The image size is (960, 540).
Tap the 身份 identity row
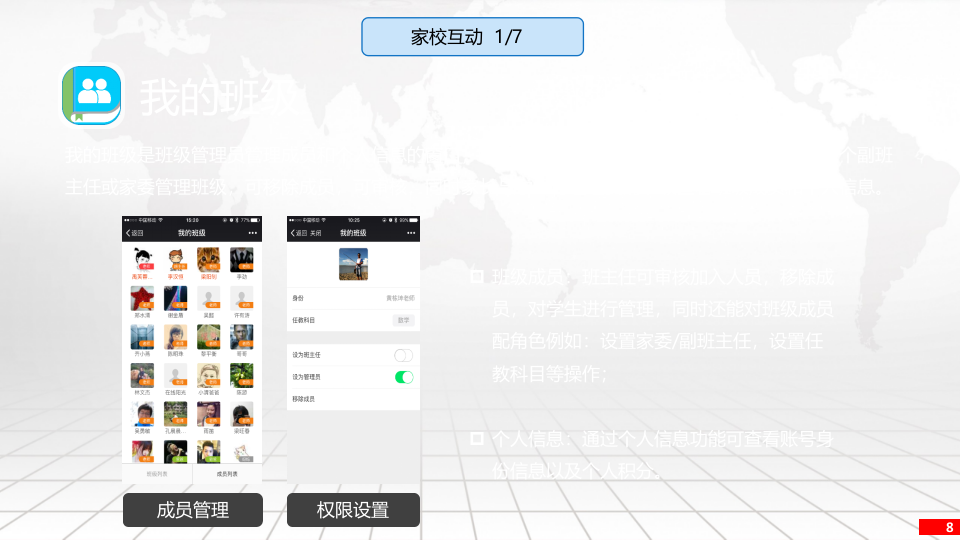click(x=353, y=298)
